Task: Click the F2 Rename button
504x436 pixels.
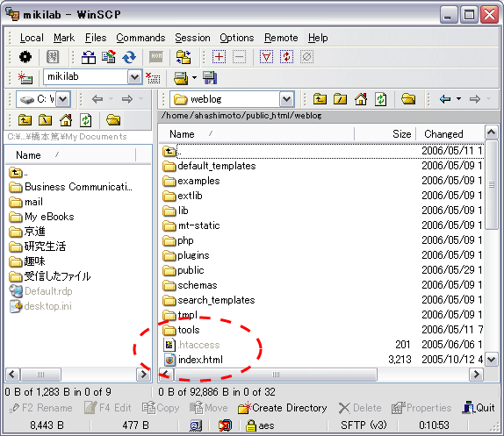Action: point(40,408)
